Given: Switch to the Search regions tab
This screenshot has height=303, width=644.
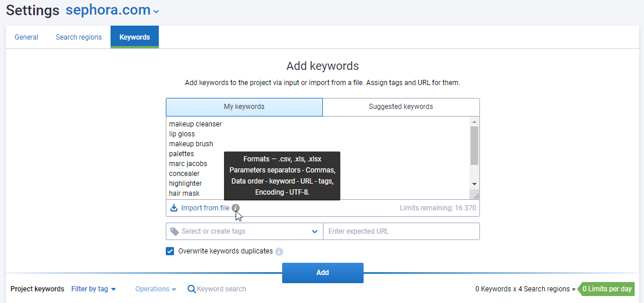Looking at the screenshot, I should pos(79,37).
